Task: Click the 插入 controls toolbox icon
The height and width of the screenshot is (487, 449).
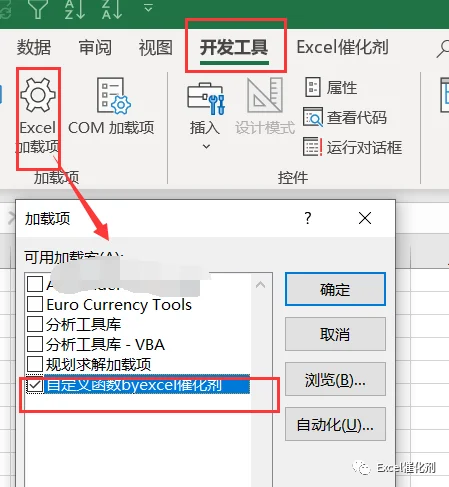Action: point(206,99)
